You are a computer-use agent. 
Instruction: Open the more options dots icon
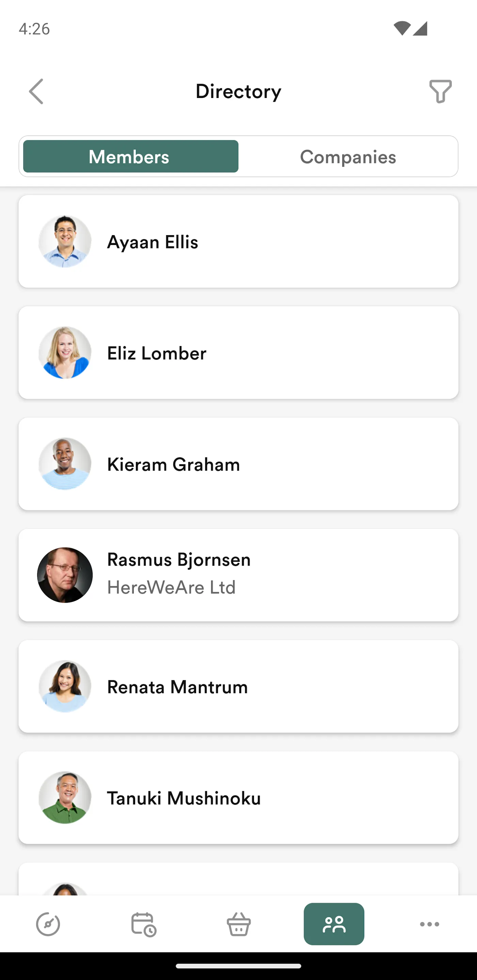coord(429,924)
